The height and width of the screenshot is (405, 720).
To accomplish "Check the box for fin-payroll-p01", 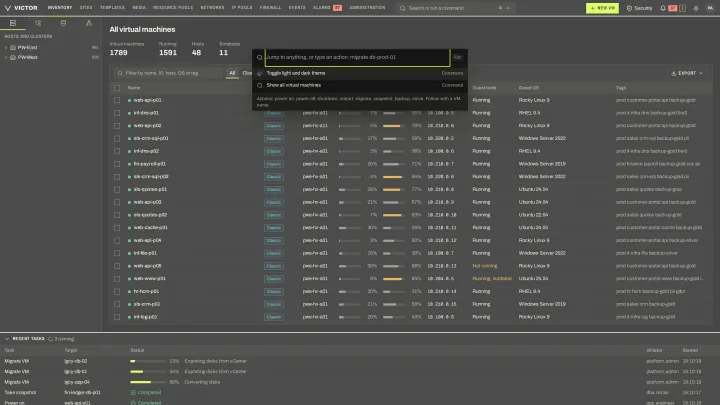I will click(x=117, y=164).
